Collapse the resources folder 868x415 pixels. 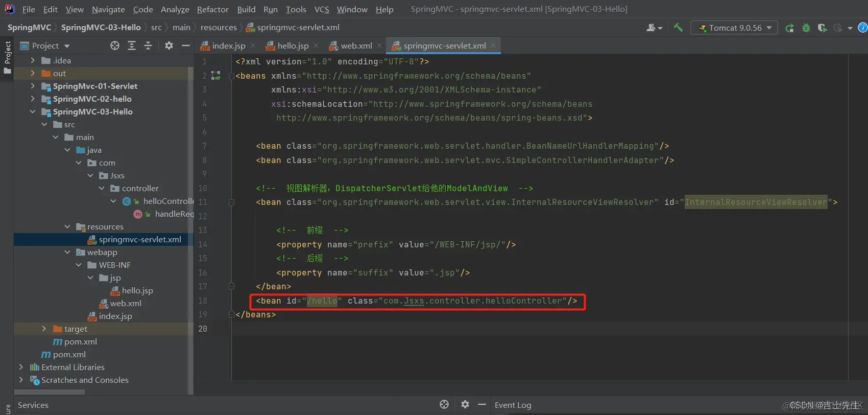click(x=67, y=226)
